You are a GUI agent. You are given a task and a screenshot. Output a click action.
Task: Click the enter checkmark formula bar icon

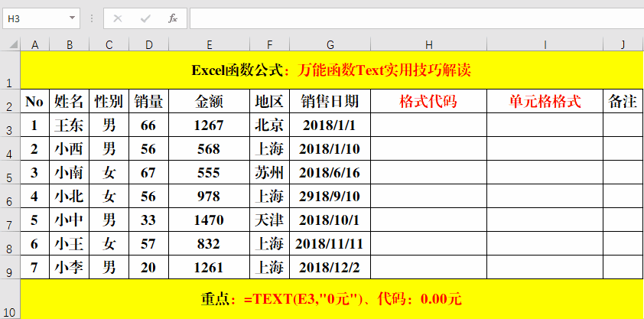(145, 18)
